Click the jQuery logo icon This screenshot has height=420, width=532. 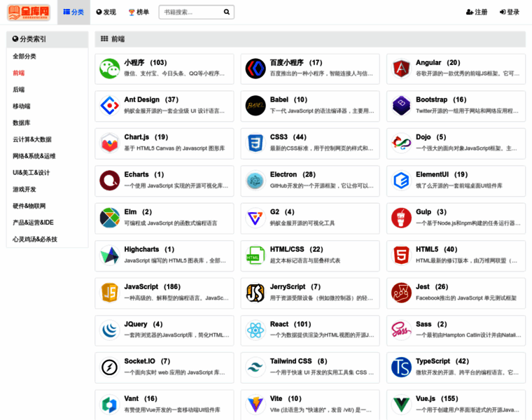110,330
